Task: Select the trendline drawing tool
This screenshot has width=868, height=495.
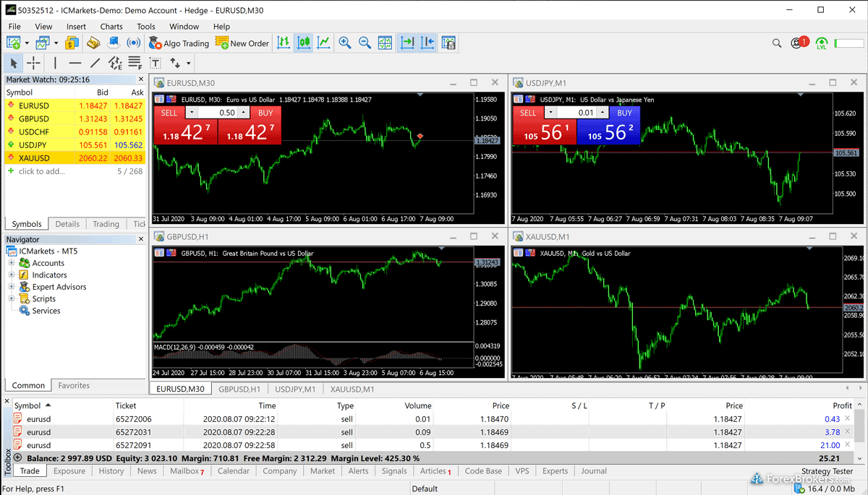Action: click(x=95, y=64)
